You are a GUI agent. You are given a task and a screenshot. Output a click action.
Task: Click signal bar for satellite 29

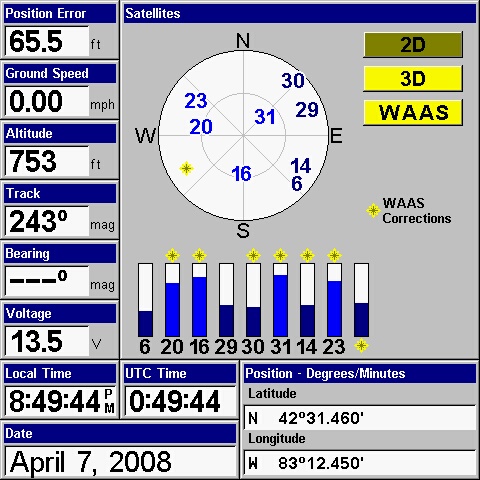click(x=226, y=300)
